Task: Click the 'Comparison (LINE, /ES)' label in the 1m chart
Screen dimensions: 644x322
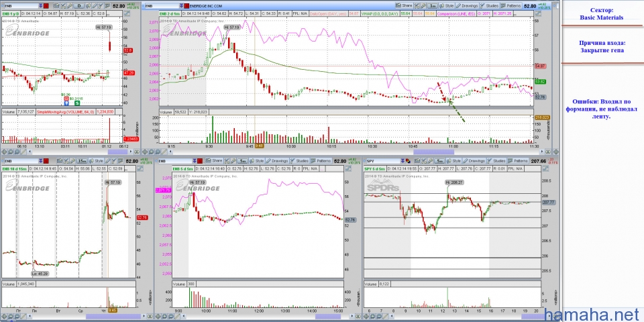Action: point(456,13)
